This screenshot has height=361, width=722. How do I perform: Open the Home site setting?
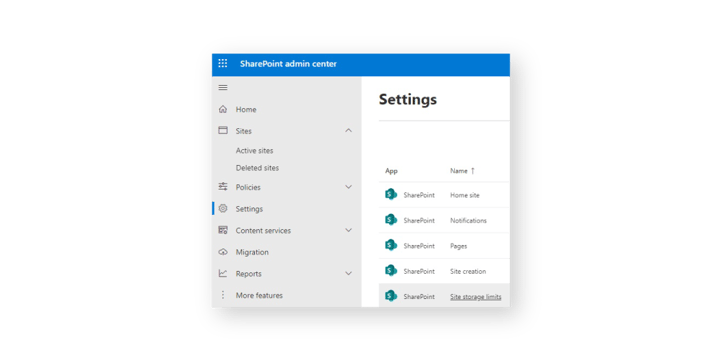tap(465, 195)
